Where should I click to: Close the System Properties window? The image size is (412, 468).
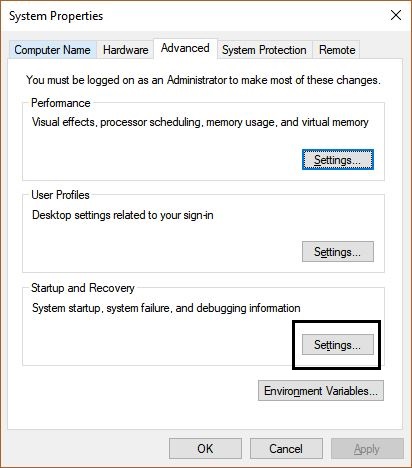pos(396,15)
